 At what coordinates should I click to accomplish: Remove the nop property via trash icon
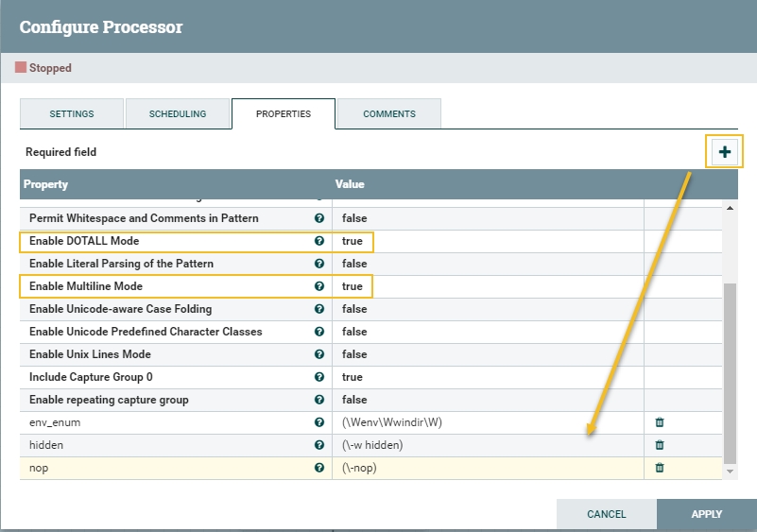pos(660,468)
